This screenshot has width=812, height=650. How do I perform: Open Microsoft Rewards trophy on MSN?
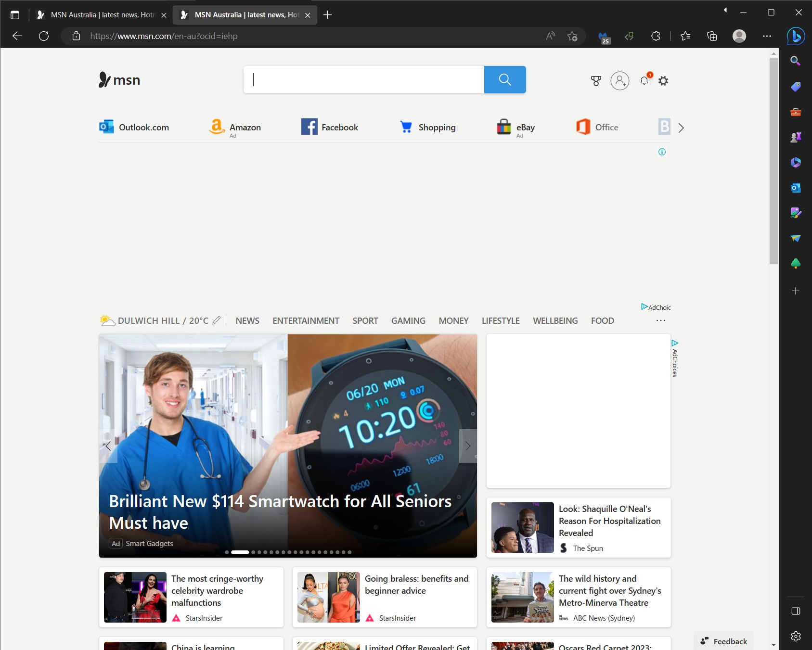tap(596, 81)
